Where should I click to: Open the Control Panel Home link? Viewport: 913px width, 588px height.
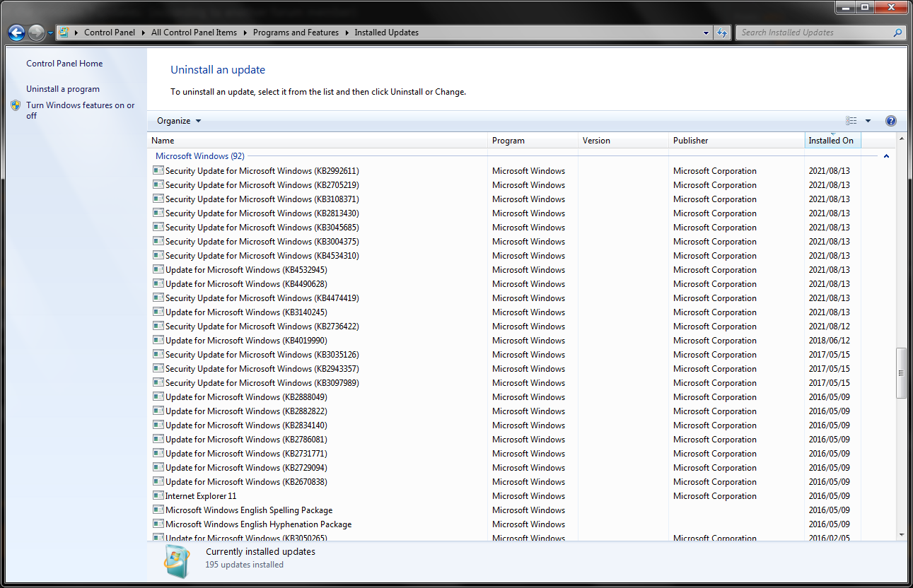[64, 64]
